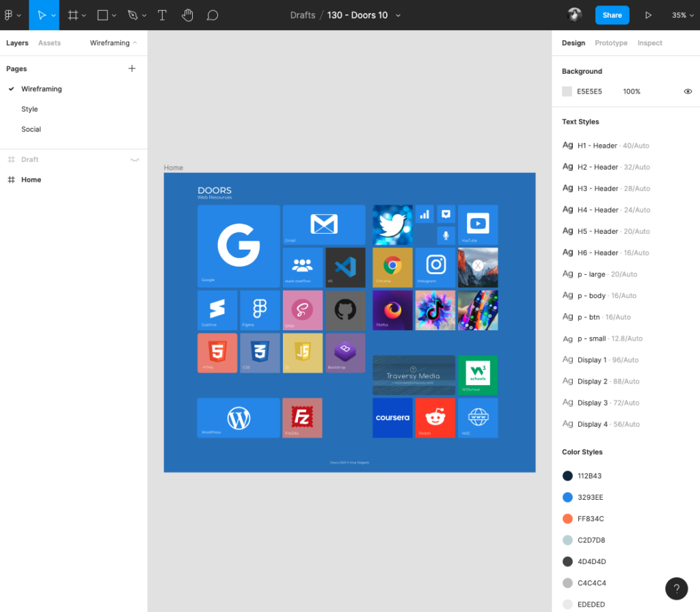Viewport: 700px width, 612px height.
Task: Click the Instagram tile
Action: [x=435, y=267]
